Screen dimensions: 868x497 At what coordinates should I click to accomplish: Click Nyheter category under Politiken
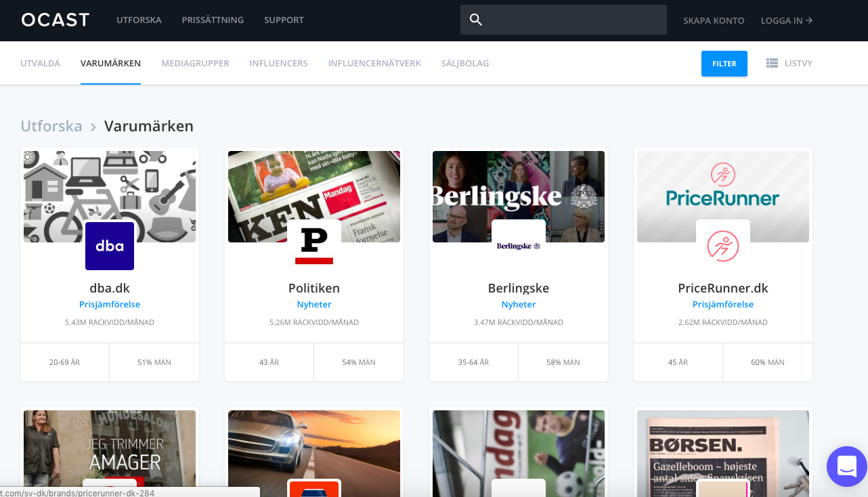coord(314,305)
